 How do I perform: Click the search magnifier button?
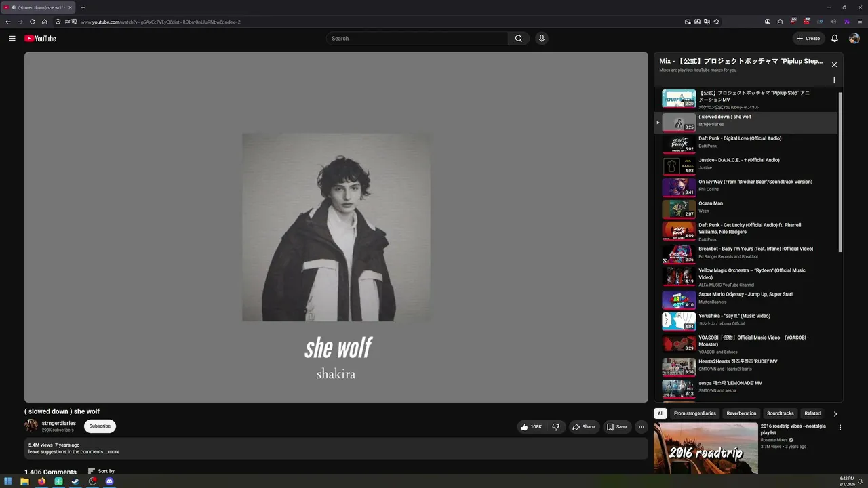[x=519, y=39]
